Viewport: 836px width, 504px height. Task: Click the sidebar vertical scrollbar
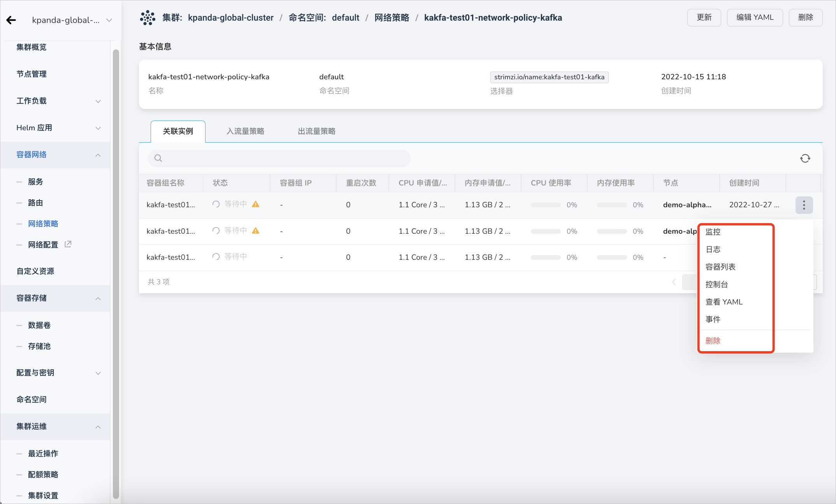click(116, 274)
